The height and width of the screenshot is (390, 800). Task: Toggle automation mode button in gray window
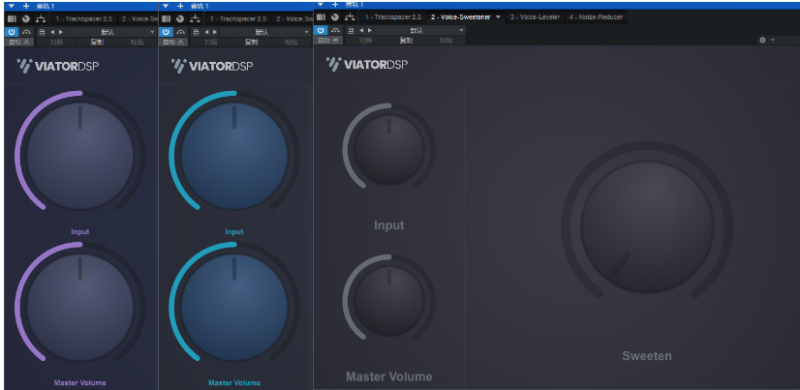pos(329,40)
